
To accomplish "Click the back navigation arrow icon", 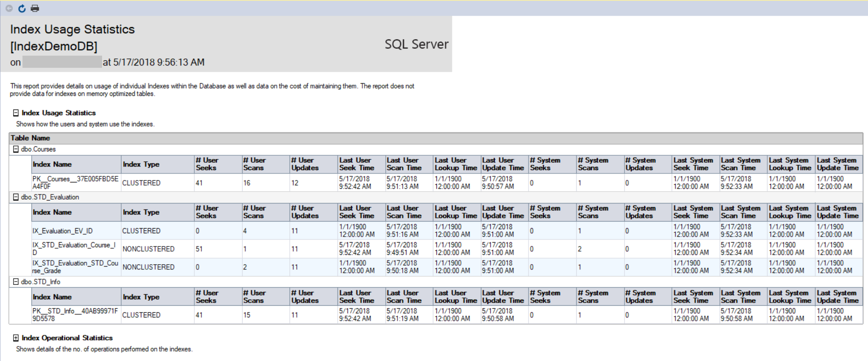I will (x=9, y=8).
